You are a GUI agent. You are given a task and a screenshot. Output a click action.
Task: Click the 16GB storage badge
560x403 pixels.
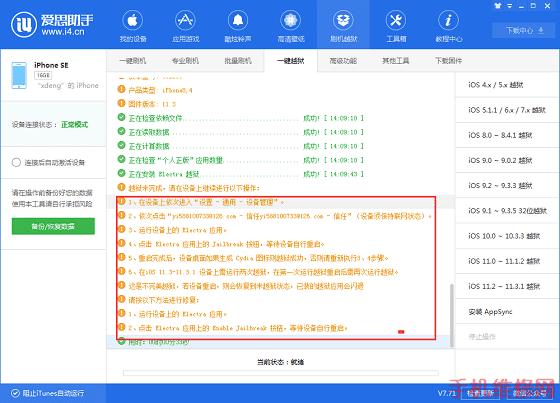coord(43,75)
